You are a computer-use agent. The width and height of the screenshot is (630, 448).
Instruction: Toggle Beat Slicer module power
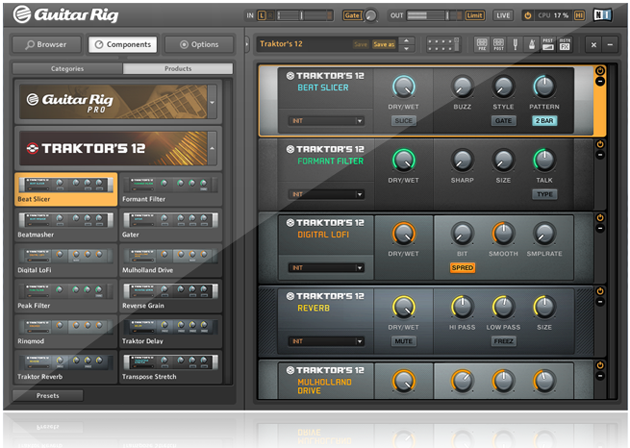tap(600, 71)
